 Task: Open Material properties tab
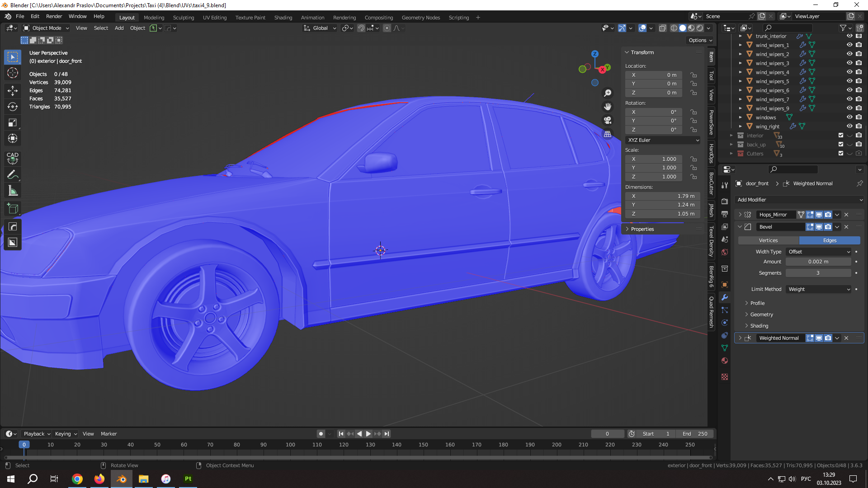[x=725, y=361]
